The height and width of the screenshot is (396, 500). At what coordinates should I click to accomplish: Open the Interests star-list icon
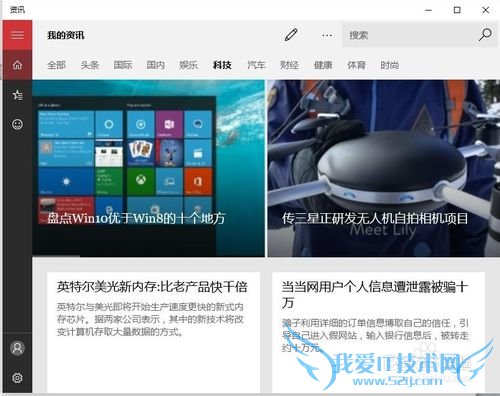[x=17, y=95]
